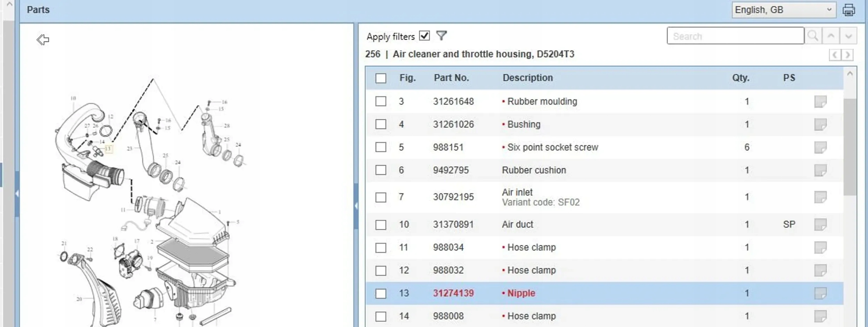Sort by the PS column header
Screen dimensions: 868x327
(x=789, y=78)
